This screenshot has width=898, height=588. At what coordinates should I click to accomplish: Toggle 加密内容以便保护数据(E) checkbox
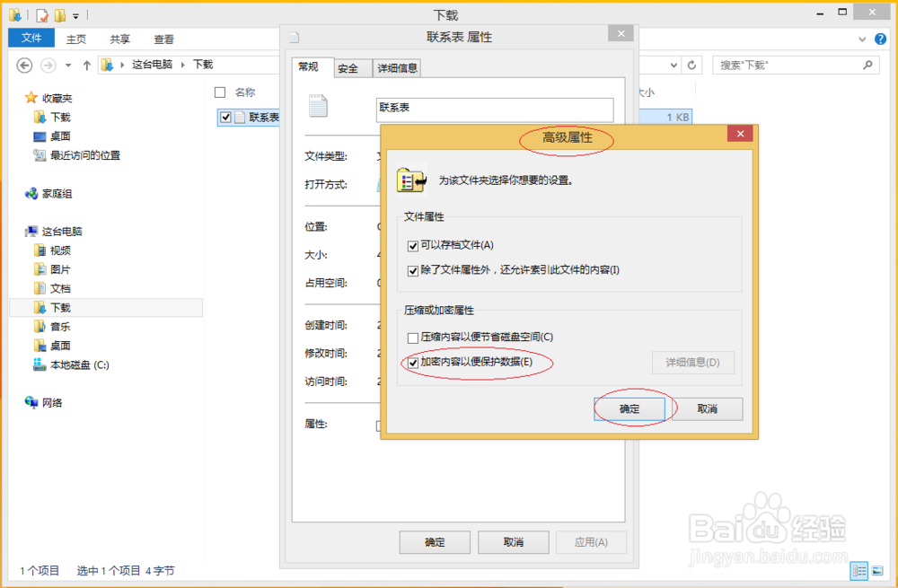point(413,363)
